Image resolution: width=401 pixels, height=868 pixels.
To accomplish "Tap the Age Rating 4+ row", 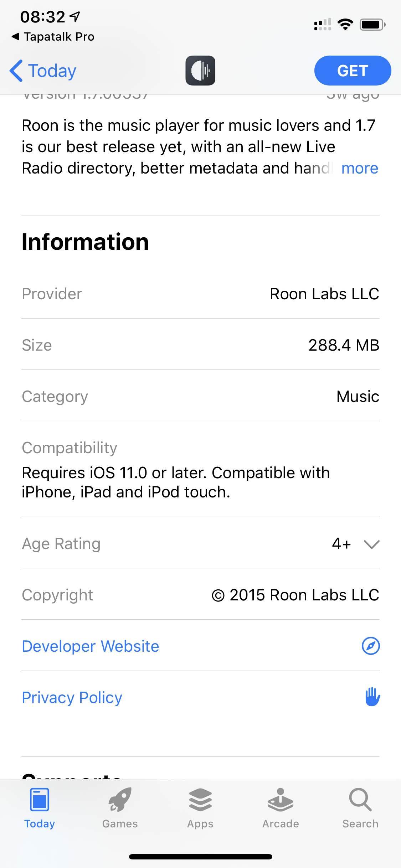I will [x=200, y=543].
